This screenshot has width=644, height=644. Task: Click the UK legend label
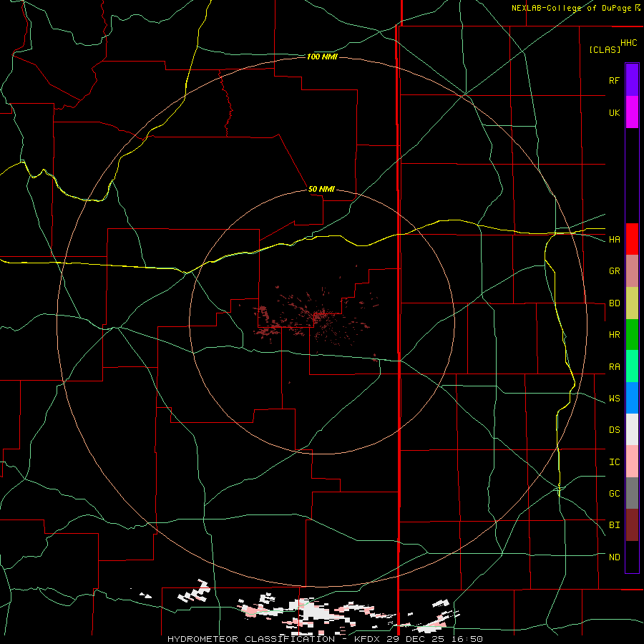click(614, 113)
